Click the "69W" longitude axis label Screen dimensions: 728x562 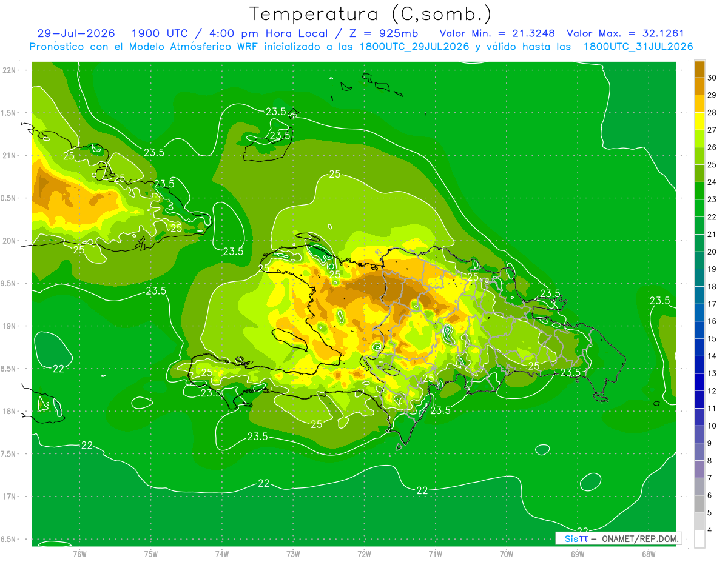click(x=578, y=554)
